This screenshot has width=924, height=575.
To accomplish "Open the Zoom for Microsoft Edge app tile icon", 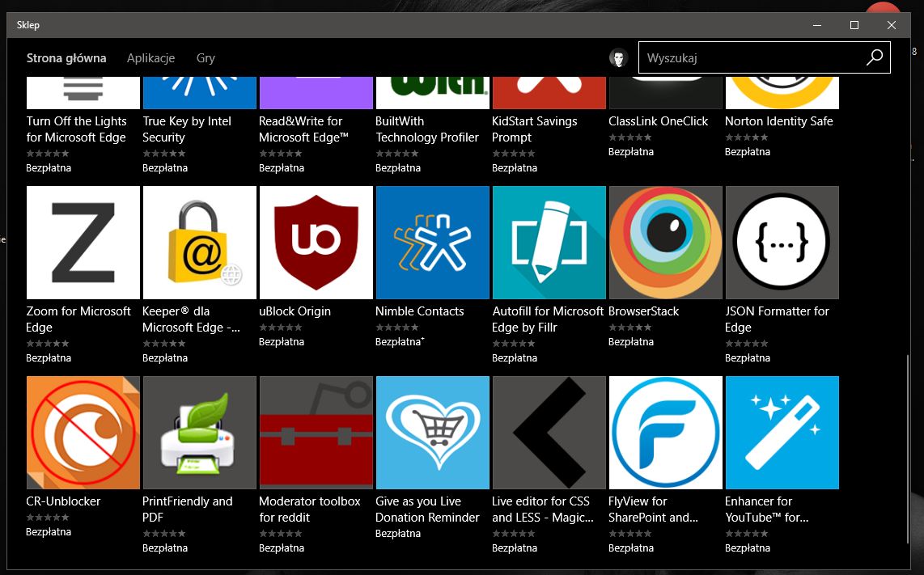I will point(83,242).
